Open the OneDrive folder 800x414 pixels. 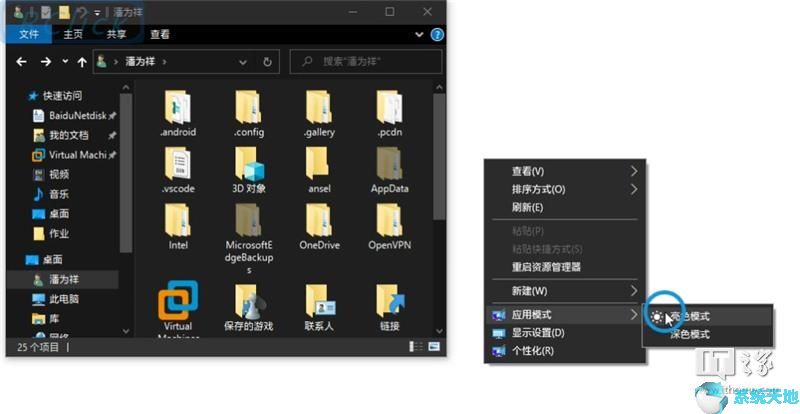click(319, 227)
